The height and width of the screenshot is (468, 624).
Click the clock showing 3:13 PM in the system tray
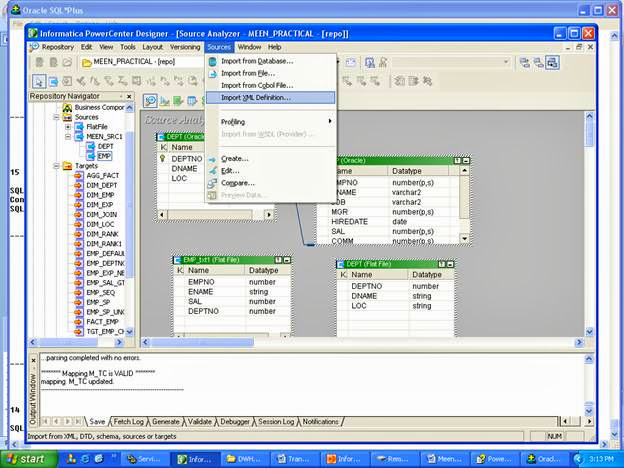pyautogui.click(x=600, y=459)
